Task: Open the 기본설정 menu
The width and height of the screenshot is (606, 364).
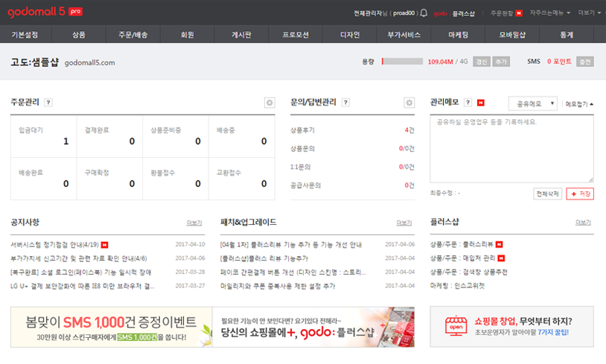Action: 25,34
